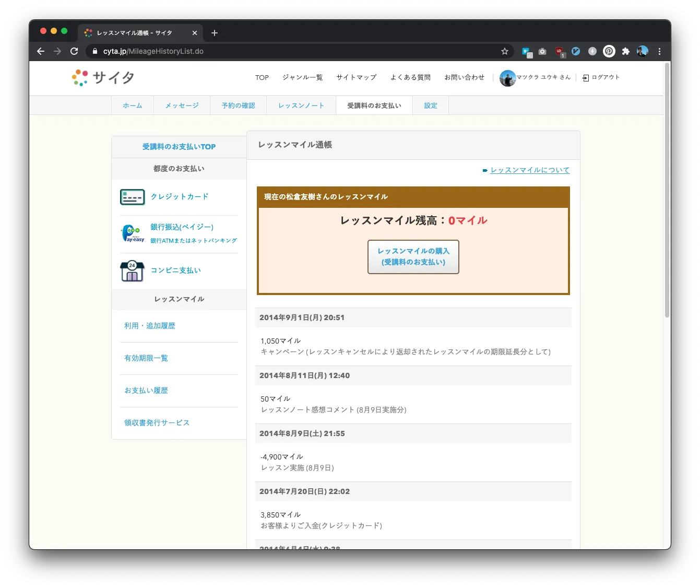This screenshot has width=700, height=588.
Task: Open the browser extensions puzzle icon
Action: (625, 51)
